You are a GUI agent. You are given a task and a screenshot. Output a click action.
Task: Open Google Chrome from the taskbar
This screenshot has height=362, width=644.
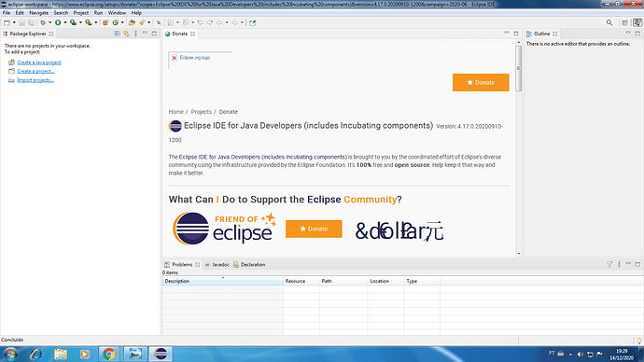point(109,354)
